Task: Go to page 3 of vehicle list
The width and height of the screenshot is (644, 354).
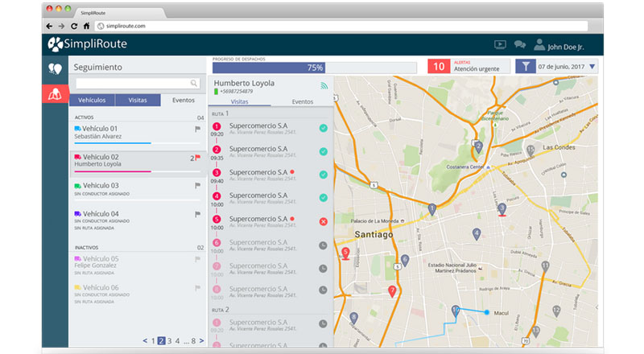Action: (170, 341)
